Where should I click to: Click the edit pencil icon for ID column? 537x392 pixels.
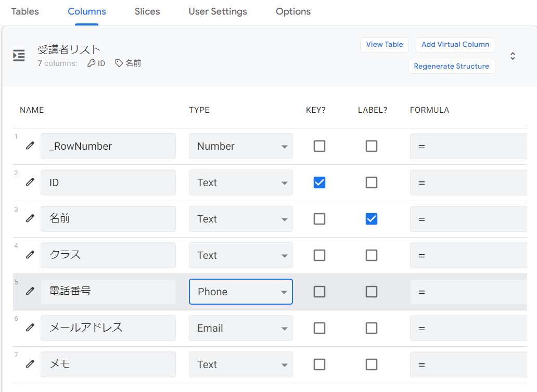(x=30, y=182)
